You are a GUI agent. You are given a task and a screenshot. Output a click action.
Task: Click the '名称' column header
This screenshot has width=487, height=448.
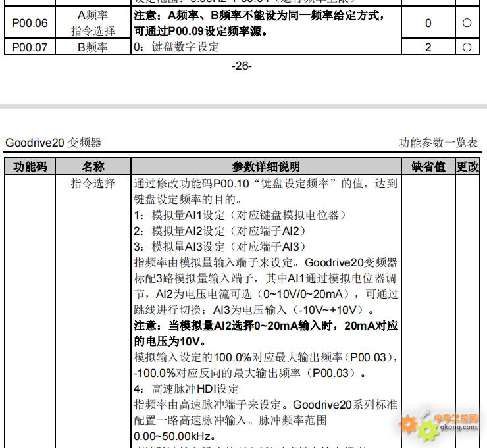[93, 166]
